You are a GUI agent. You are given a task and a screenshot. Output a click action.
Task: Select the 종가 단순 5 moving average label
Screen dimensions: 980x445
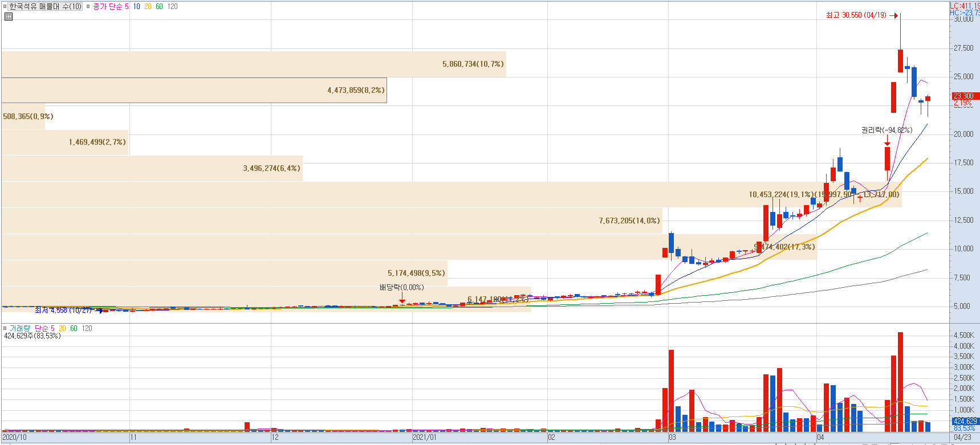tap(111, 7)
